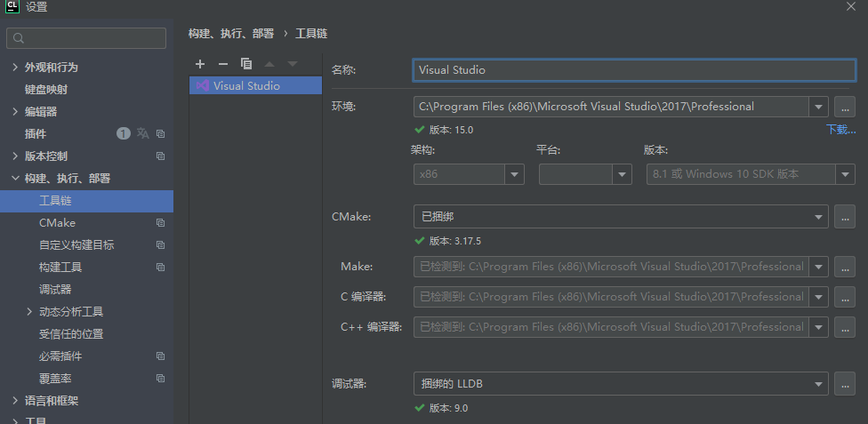The height and width of the screenshot is (424, 868).
Task: Click the project-level icon beside 插件
Action: click(x=161, y=134)
